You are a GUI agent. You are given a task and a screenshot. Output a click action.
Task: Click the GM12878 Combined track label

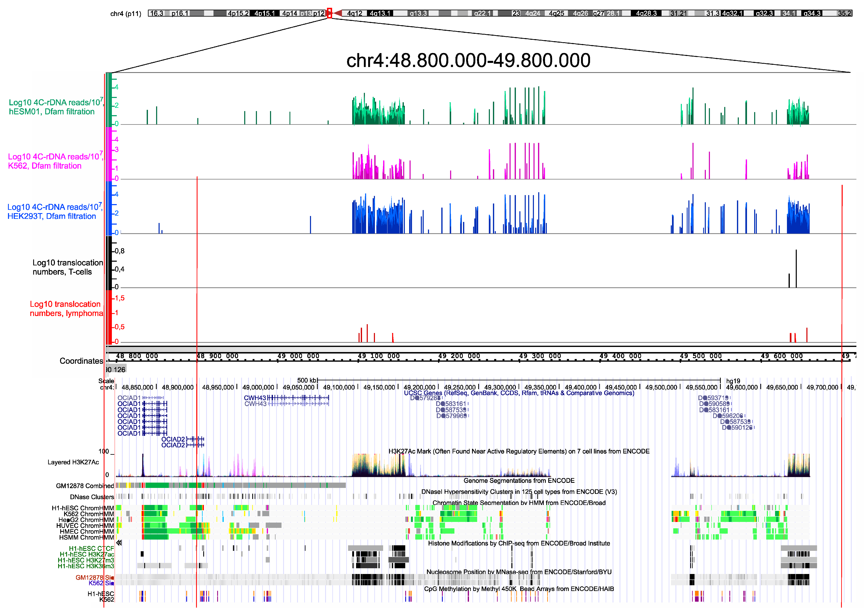pyautogui.click(x=85, y=486)
